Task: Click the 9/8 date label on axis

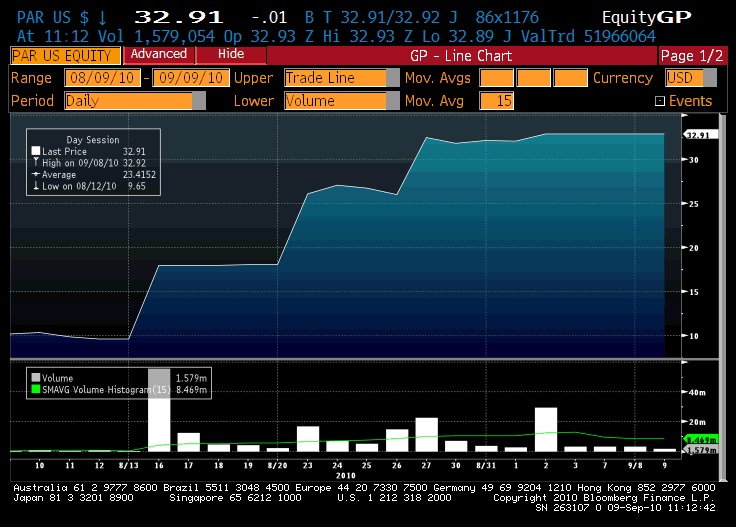Action: [635, 465]
